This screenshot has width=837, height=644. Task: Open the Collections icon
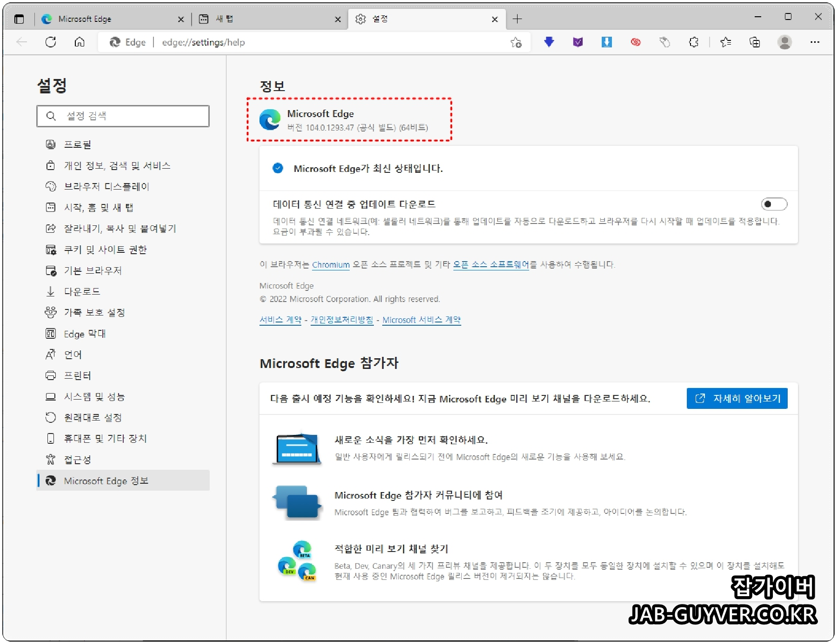tap(755, 42)
